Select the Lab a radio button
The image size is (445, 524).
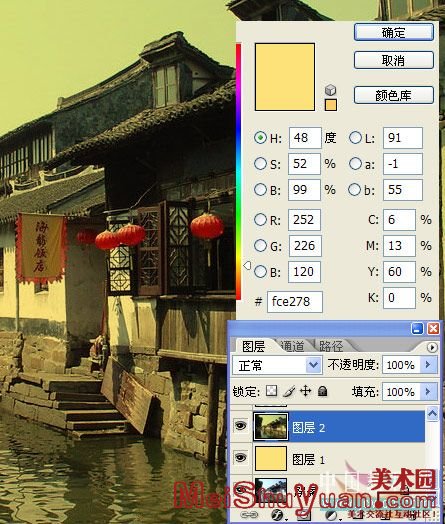pyautogui.click(x=355, y=164)
